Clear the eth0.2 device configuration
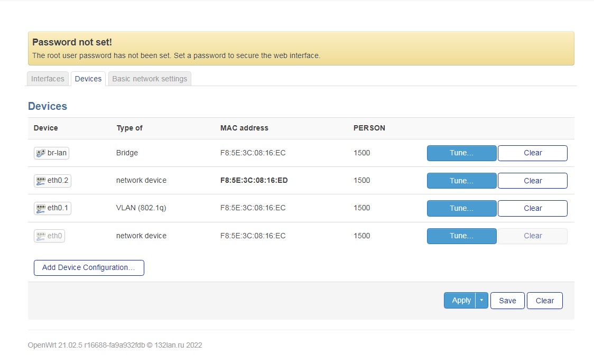 pyautogui.click(x=532, y=180)
